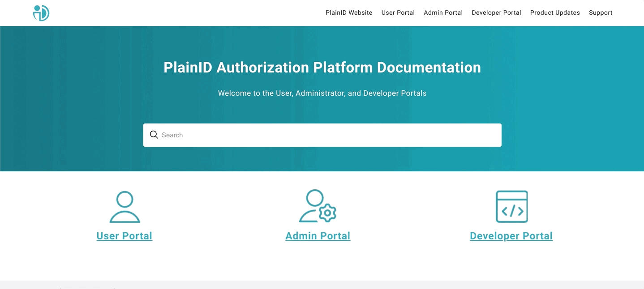The image size is (644, 289).
Task: Follow the large User Portal link
Action: [x=125, y=236]
